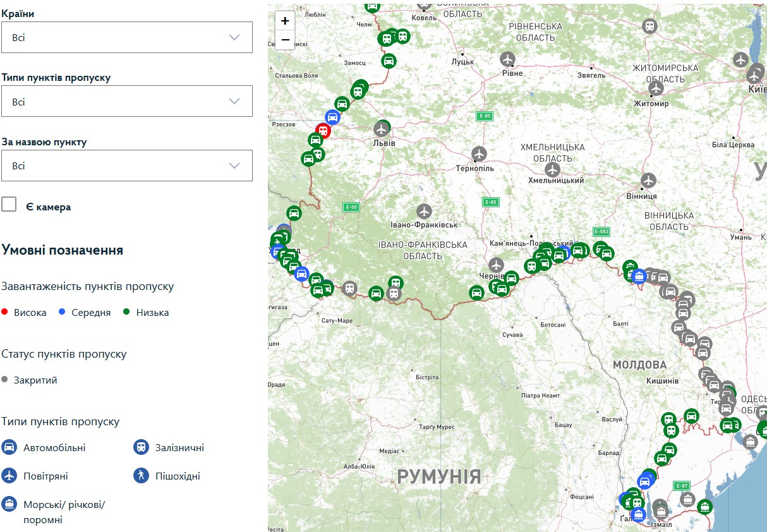The height and width of the screenshot is (532, 767).
Task: Click the Сату-Маре city label
Action: (337, 321)
